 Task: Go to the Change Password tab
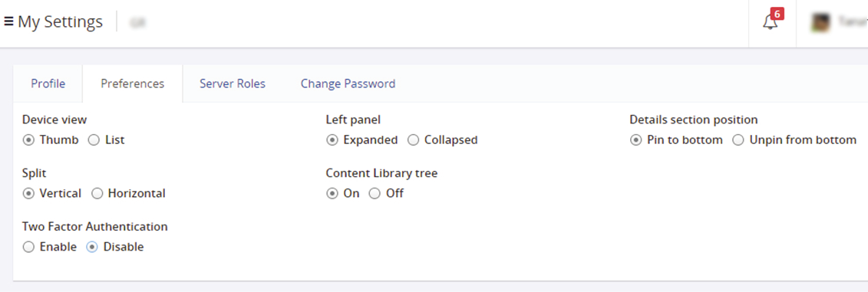pyautogui.click(x=348, y=84)
